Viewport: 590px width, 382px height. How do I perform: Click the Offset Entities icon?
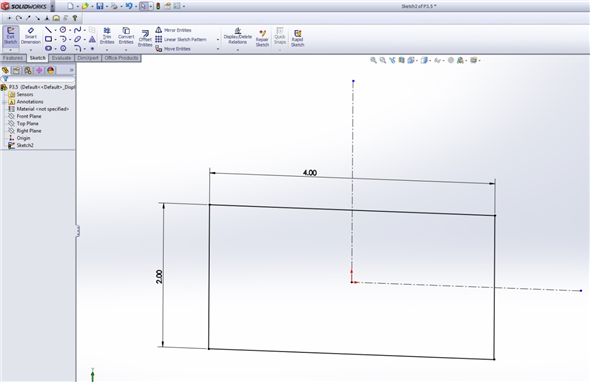pos(145,39)
